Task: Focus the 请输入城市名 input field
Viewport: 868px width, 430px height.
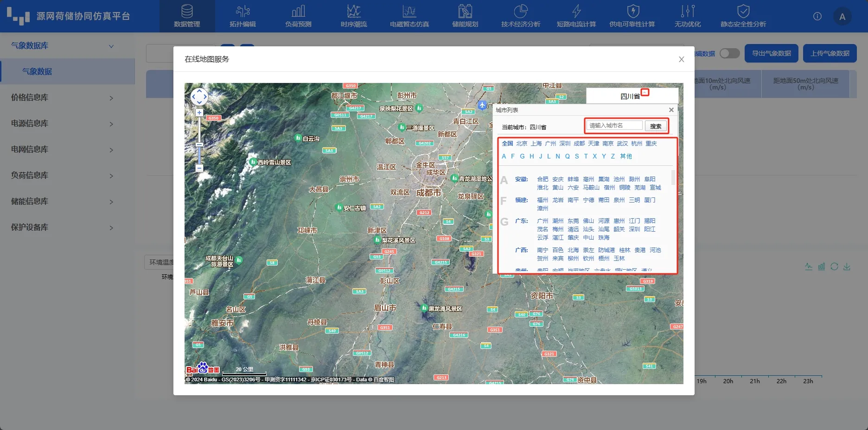Action: tap(615, 126)
